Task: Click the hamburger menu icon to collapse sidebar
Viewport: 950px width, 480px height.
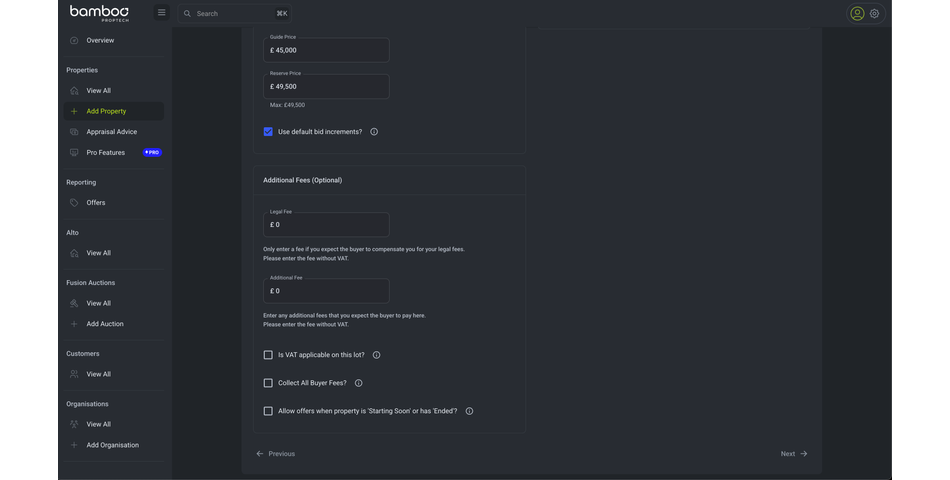Action: pyautogui.click(x=162, y=13)
